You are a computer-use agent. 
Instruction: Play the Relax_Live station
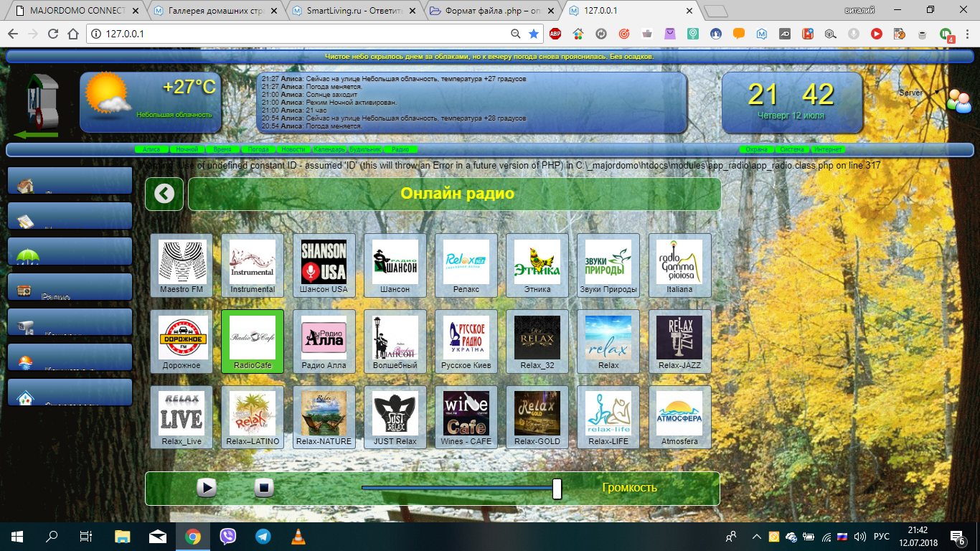182,418
